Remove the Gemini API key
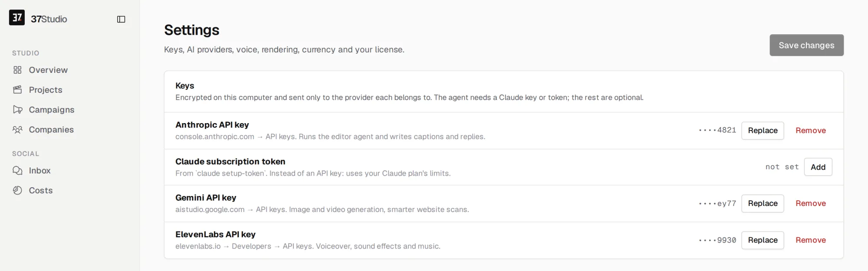Viewport: 868px width, 271px height. coord(810,203)
